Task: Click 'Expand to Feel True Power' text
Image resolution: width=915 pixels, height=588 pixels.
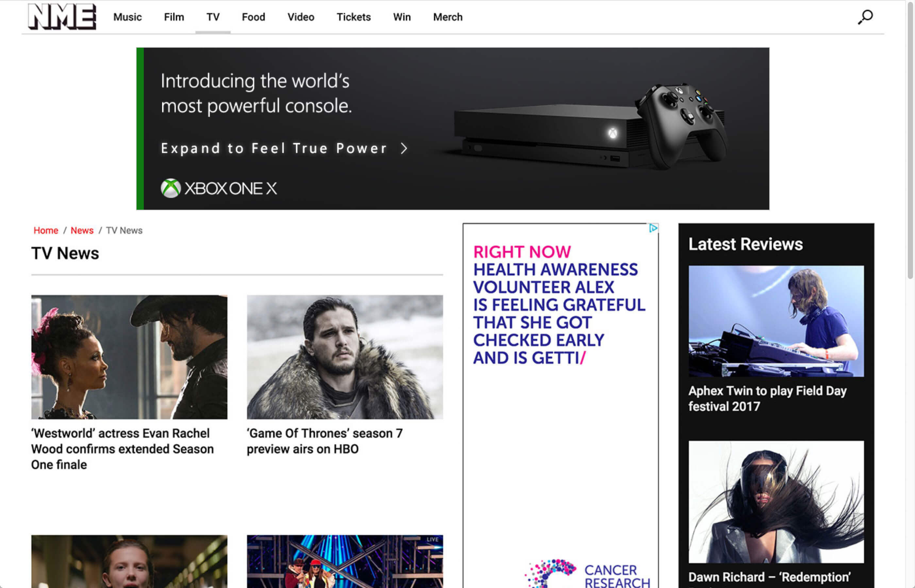Action: point(274,148)
